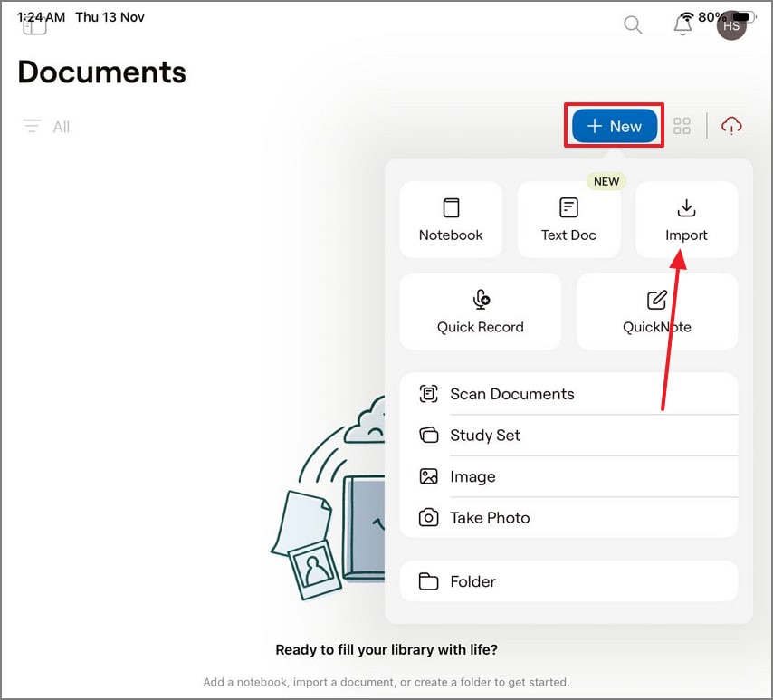Start a Quick Record
773x700 pixels.
tap(480, 312)
